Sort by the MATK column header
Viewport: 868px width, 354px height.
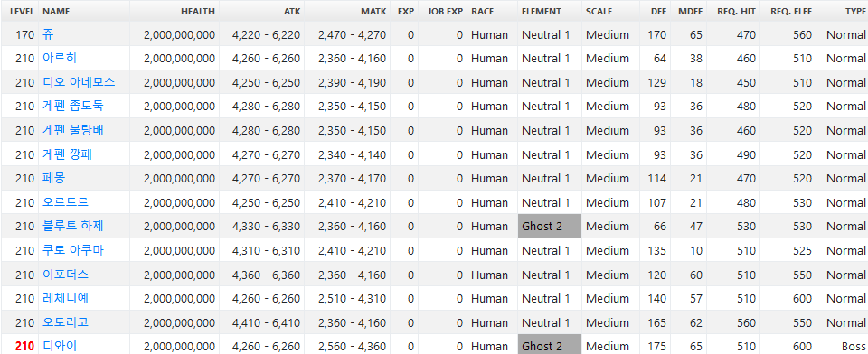[x=373, y=11]
